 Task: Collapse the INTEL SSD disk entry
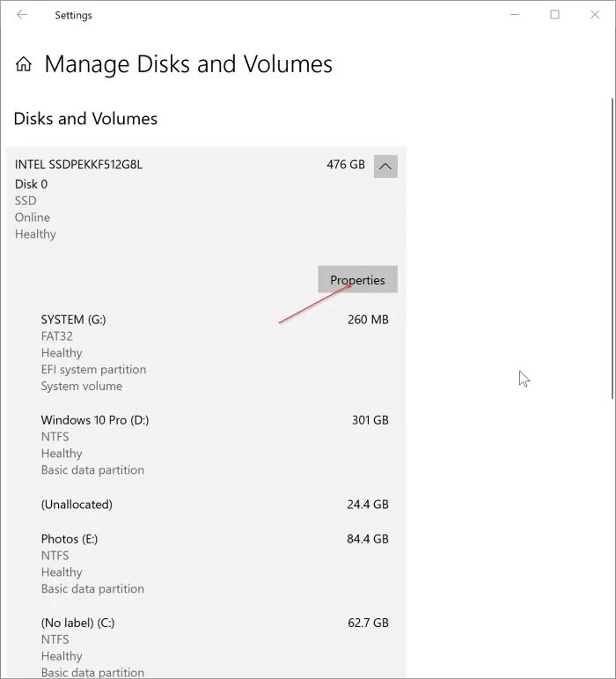(385, 166)
